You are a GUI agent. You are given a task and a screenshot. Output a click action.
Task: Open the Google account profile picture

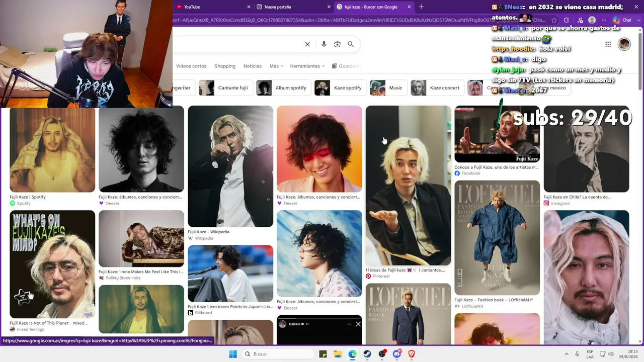[x=624, y=44]
